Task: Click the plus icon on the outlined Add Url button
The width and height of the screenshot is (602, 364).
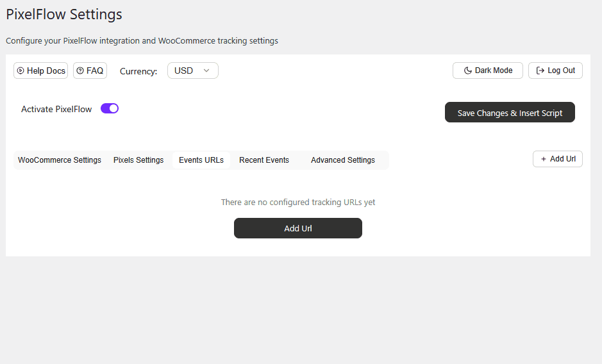Action: click(544, 159)
